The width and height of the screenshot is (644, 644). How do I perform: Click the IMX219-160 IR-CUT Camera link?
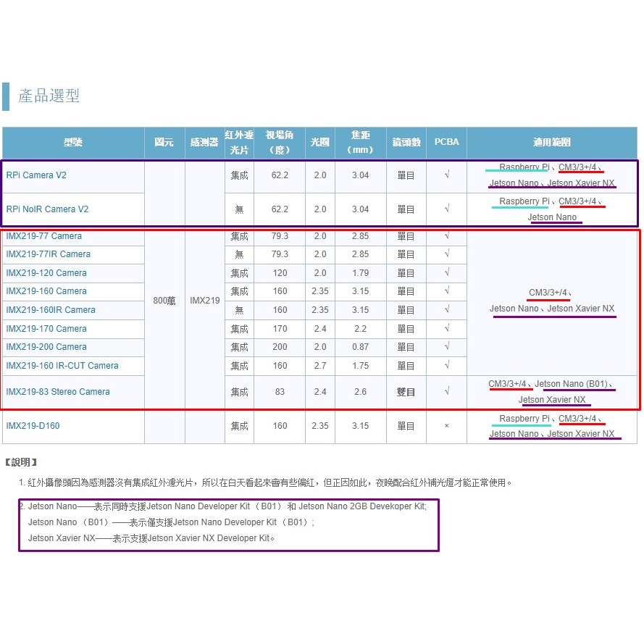62,366
